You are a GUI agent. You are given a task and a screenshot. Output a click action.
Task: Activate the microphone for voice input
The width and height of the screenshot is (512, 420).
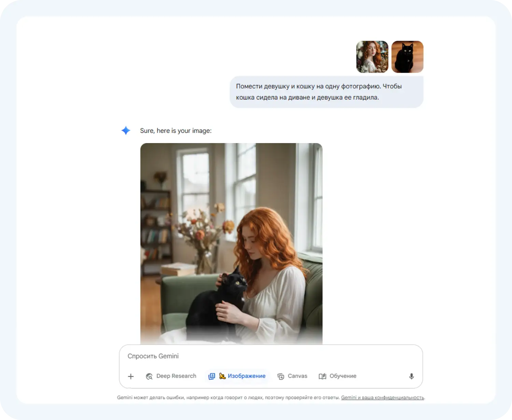point(411,376)
